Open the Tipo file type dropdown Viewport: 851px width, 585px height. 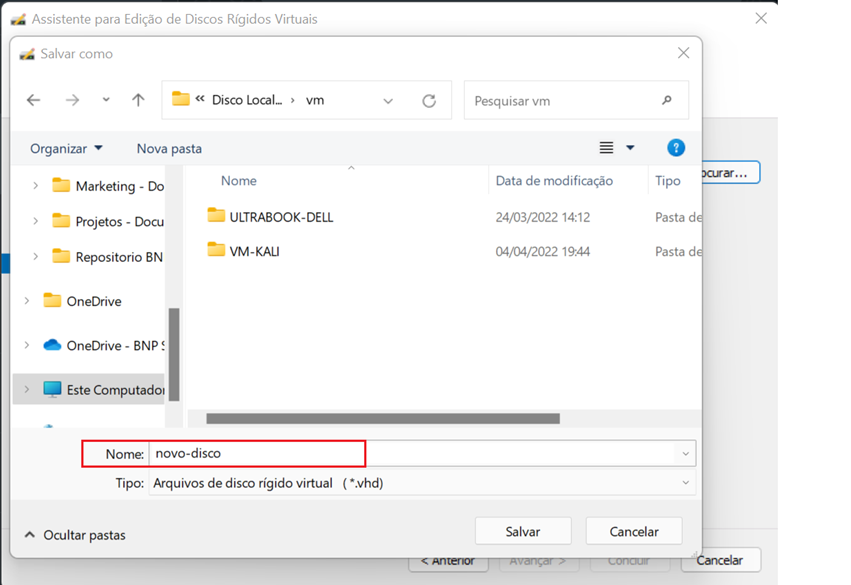click(x=420, y=483)
